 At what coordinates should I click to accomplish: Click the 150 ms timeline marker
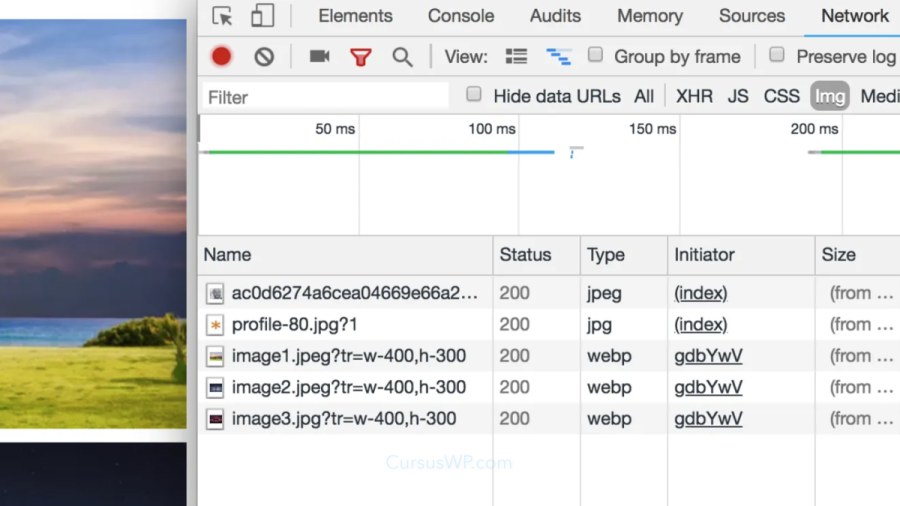click(652, 129)
